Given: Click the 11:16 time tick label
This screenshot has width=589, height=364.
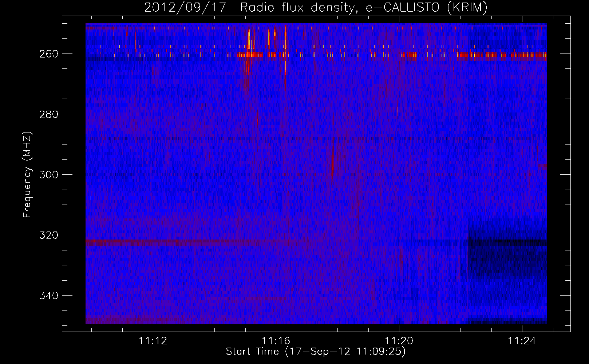Looking at the screenshot, I should pos(276,341).
